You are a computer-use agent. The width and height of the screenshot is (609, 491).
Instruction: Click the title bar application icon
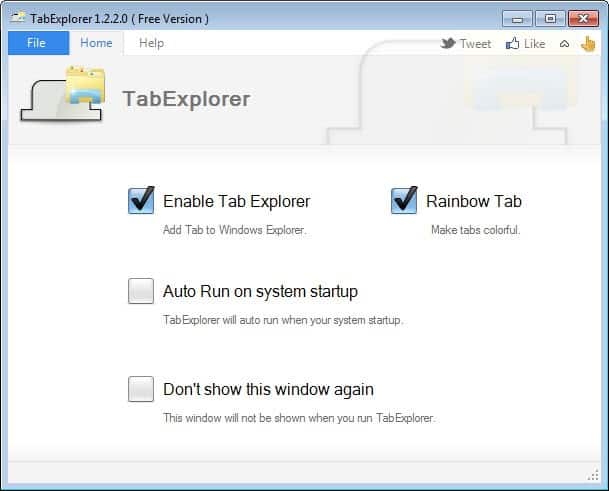(16, 18)
